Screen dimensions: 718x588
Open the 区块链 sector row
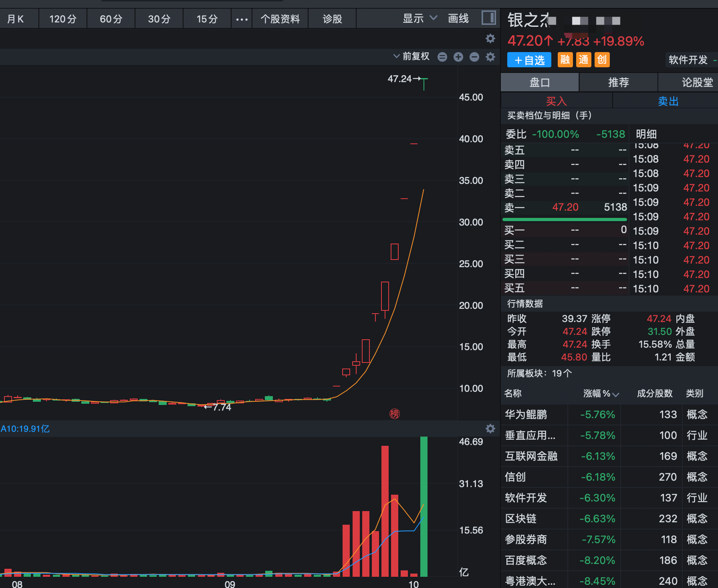(609, 518)
